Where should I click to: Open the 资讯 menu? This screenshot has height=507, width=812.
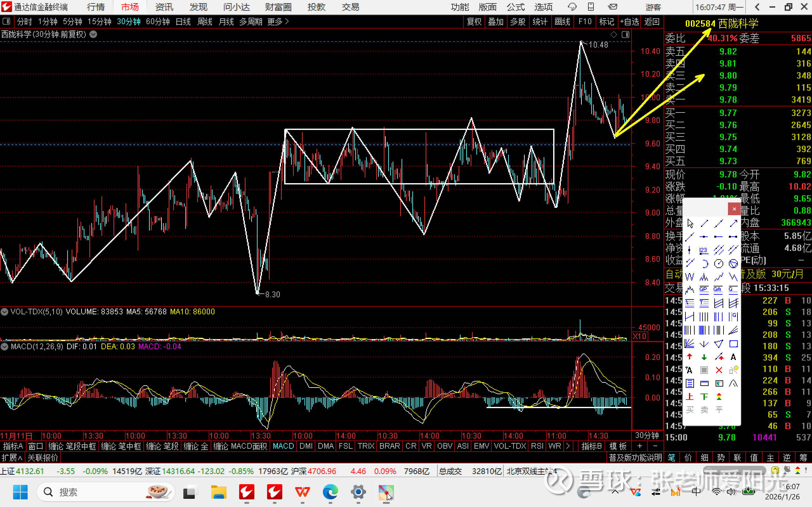(164, 7)
